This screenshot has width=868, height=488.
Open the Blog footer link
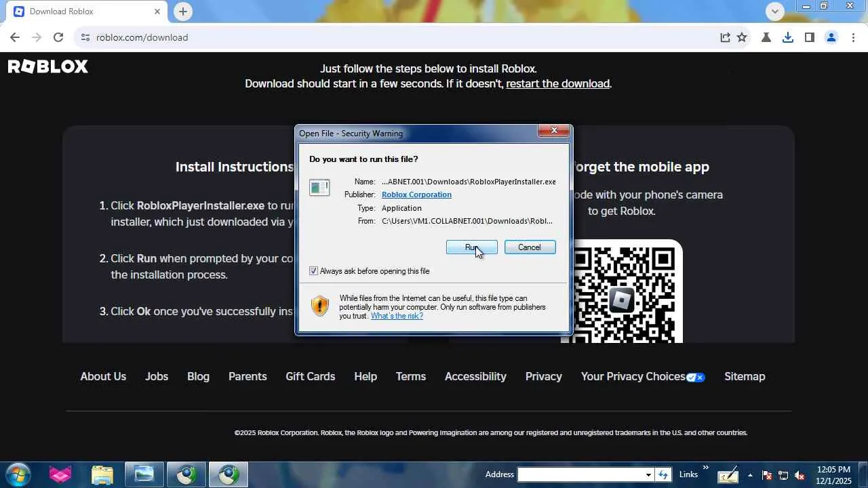(x=198, y=377)
